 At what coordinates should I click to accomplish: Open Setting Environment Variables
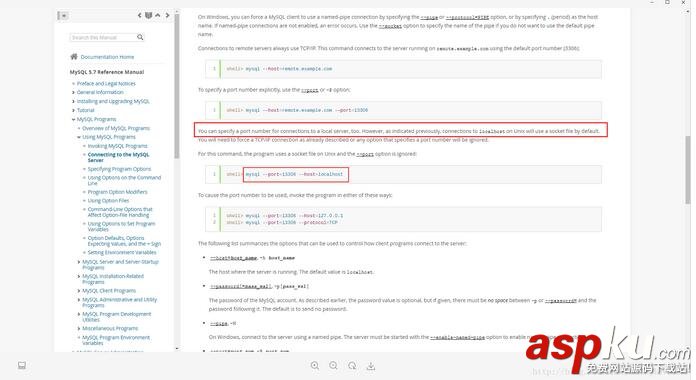[x=122, y=253]
